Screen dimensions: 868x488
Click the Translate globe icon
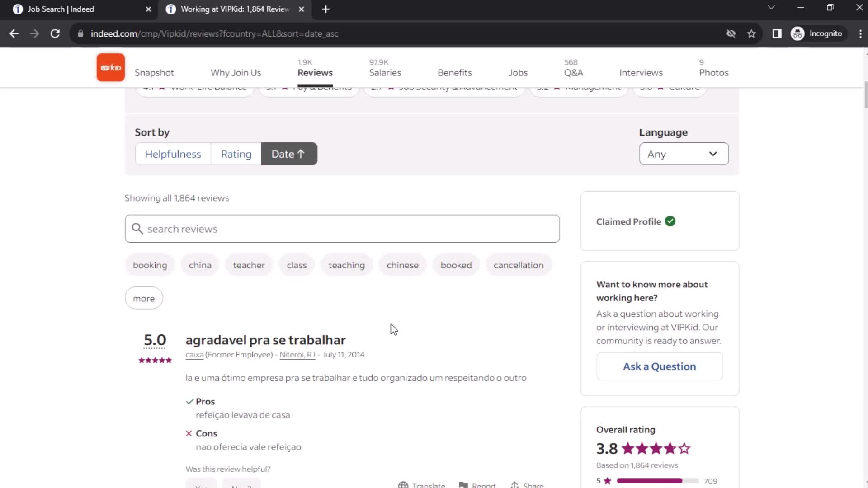click(x=403, y=484)
